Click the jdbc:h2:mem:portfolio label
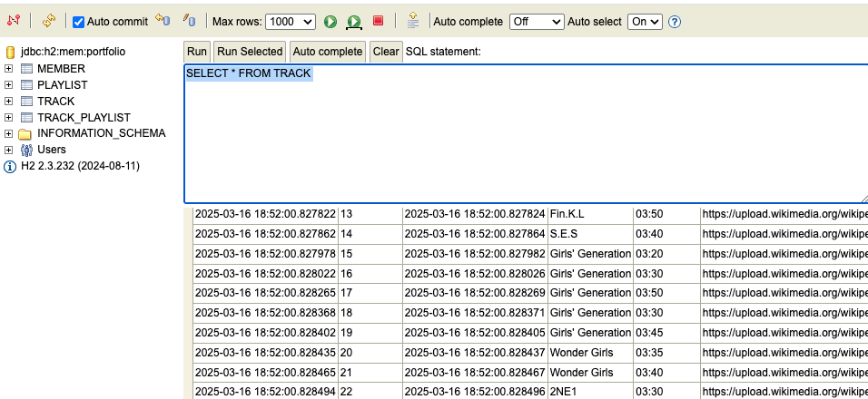This screenshot has height=399, width=868. click(73, 52)
